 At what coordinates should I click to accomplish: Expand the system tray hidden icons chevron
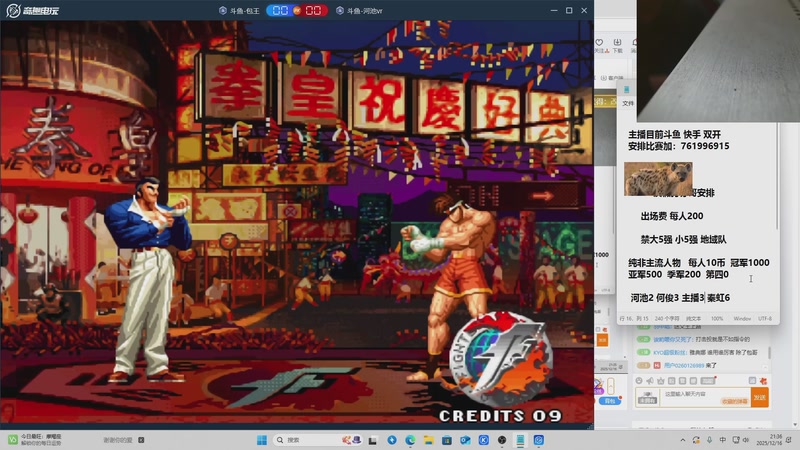pos(683,440)
